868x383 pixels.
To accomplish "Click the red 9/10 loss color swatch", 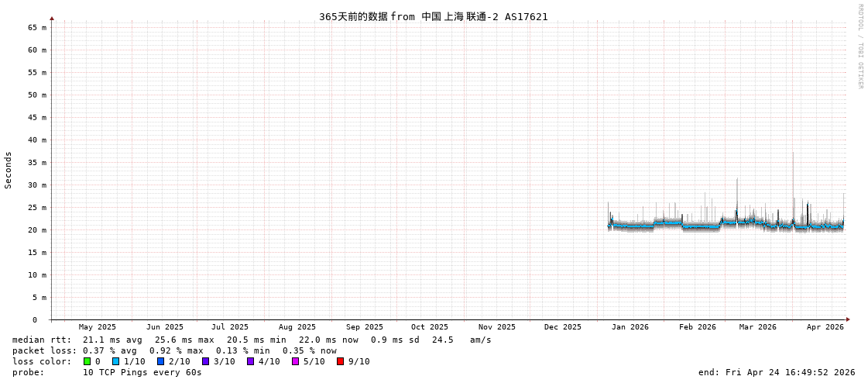I will pyautogui.click(x=340, y=361).
